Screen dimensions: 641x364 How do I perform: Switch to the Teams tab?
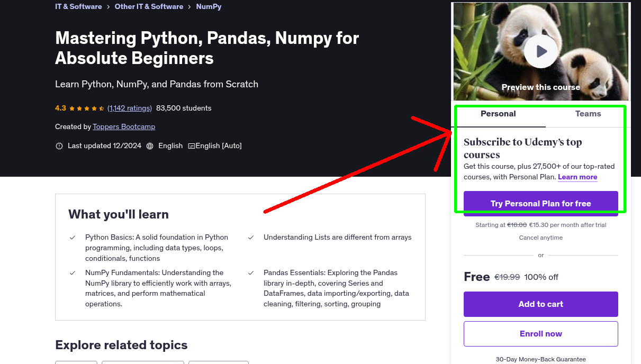[588, 113]
